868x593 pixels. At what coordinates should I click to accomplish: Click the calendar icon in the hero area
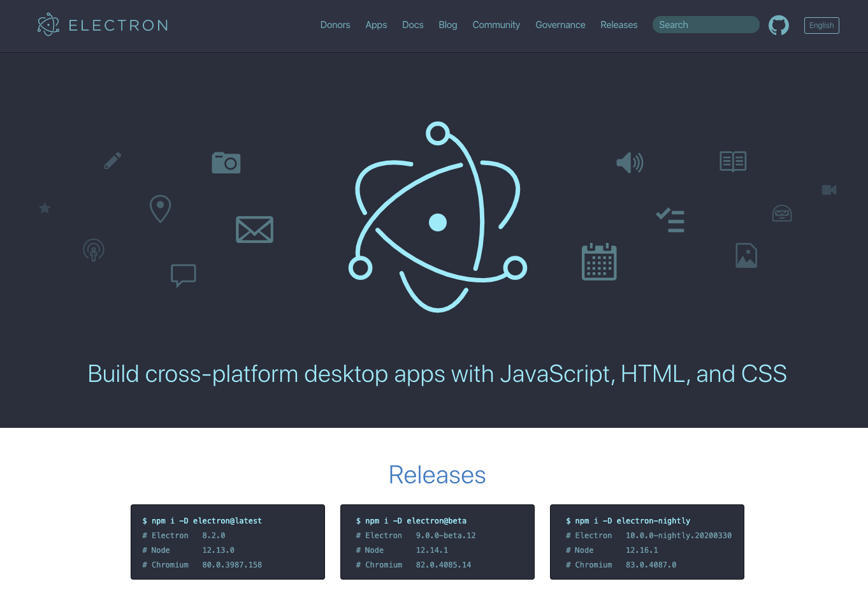point(599,261)
